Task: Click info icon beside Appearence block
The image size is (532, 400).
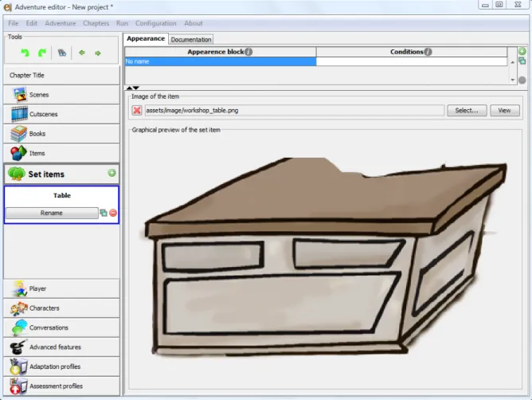Action: click(x=248, y=52)
